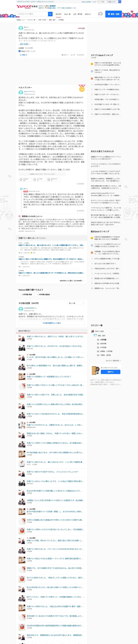Open 共通テスト利用受かって一般受験落ちる人 question
Screen dimensions: 138x644
click(49, 377)
